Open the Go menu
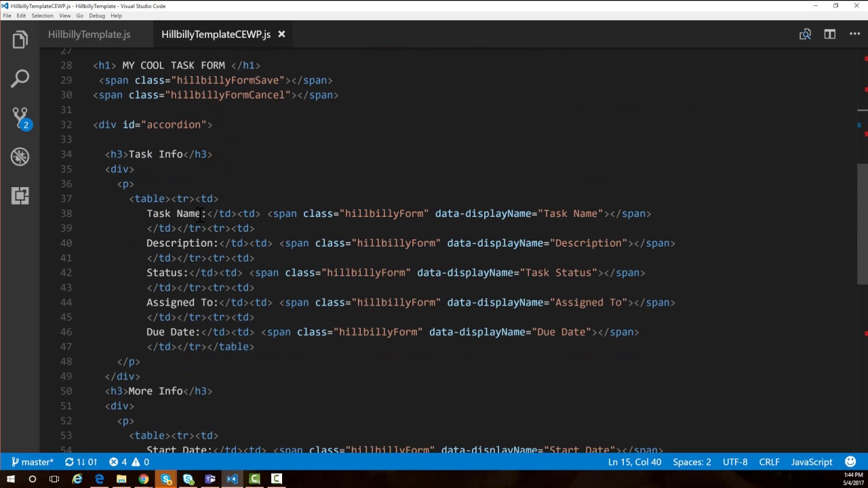 click(79, 16)
